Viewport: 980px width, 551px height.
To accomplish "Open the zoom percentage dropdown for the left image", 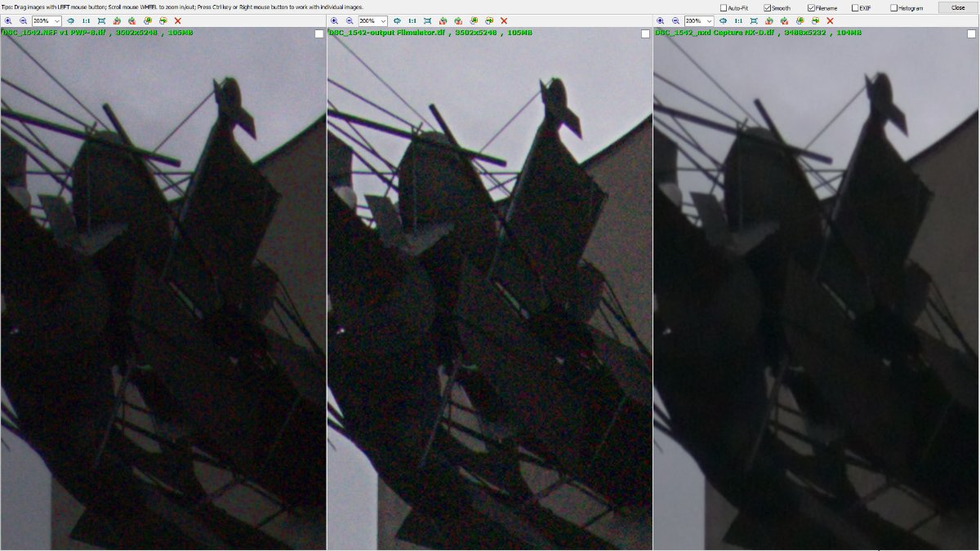I will [56, 20].
